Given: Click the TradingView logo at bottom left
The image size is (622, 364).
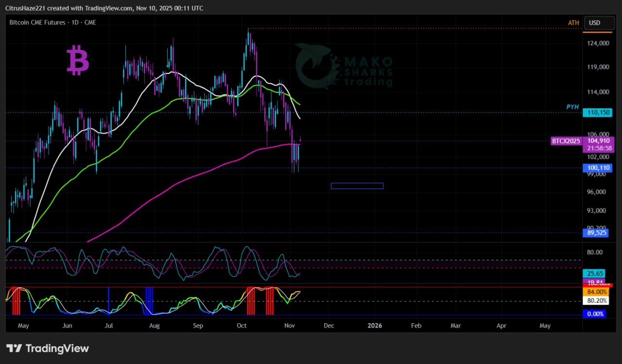Looking at the screenshot, I should 48,348.
